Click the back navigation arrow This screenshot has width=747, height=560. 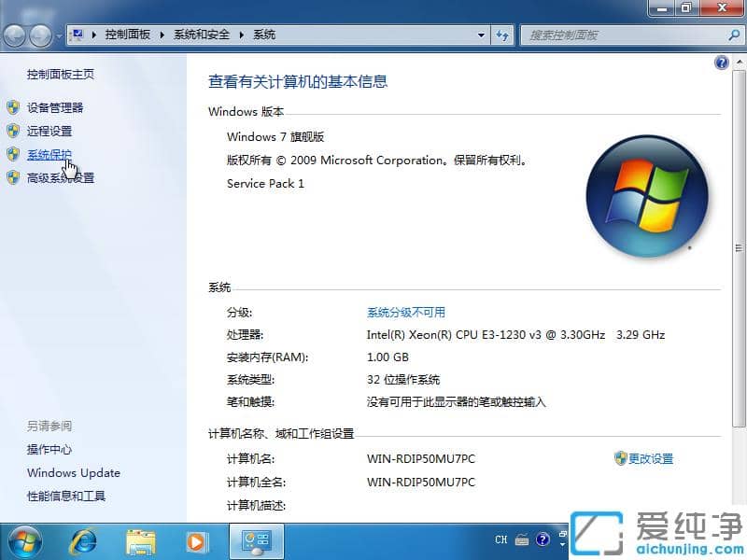14,35
